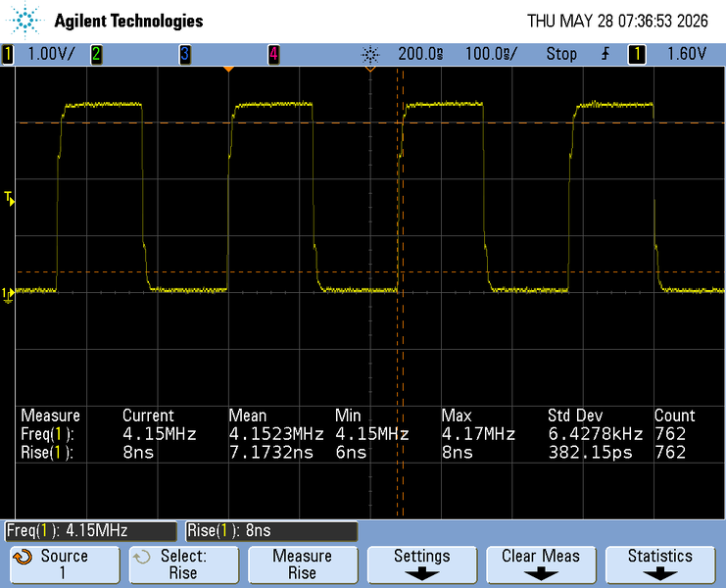
Task: Click the hollow orange delay reference marker
Action: [370, 69]
